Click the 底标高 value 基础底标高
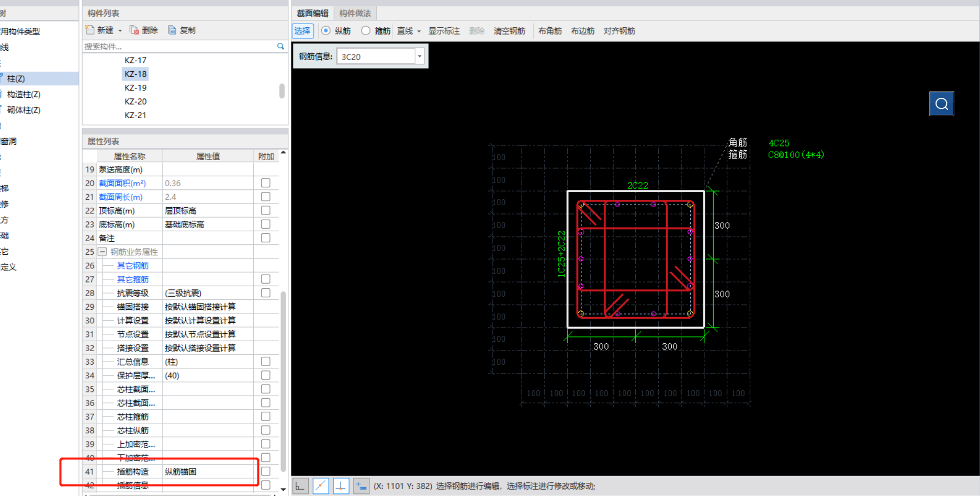Screen dimensions: 980x496 tap(185, 224)
